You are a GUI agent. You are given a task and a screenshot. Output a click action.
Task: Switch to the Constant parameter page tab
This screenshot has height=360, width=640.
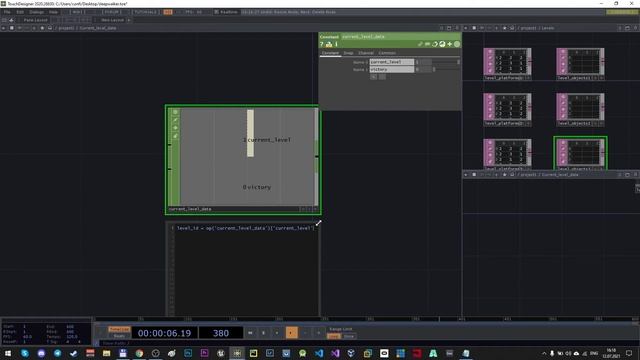coord(330,53)
